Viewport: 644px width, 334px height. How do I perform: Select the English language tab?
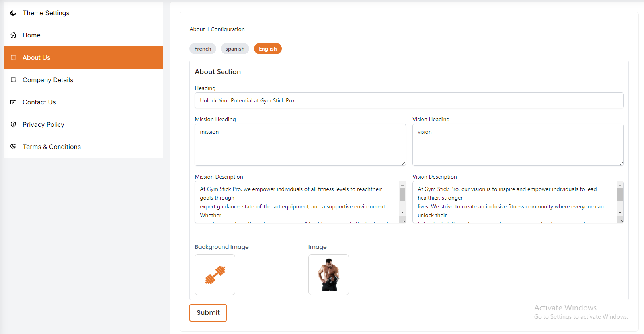267,49
